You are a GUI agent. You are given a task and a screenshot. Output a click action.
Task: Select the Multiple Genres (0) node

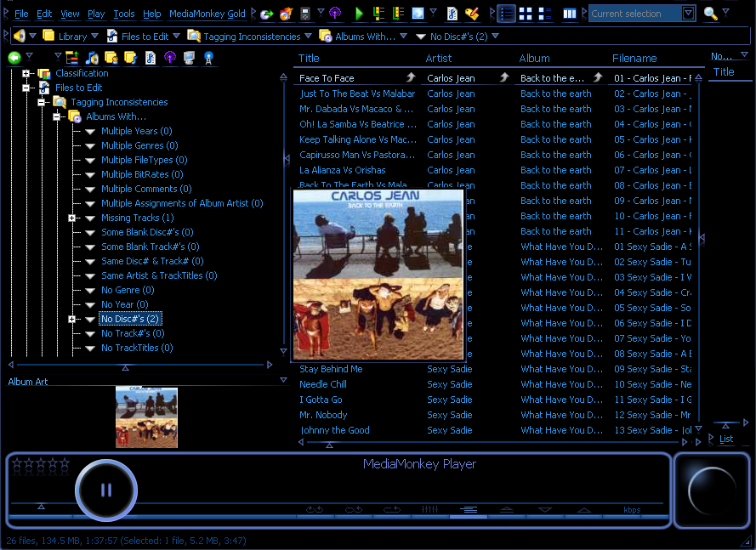pos(139,145)
